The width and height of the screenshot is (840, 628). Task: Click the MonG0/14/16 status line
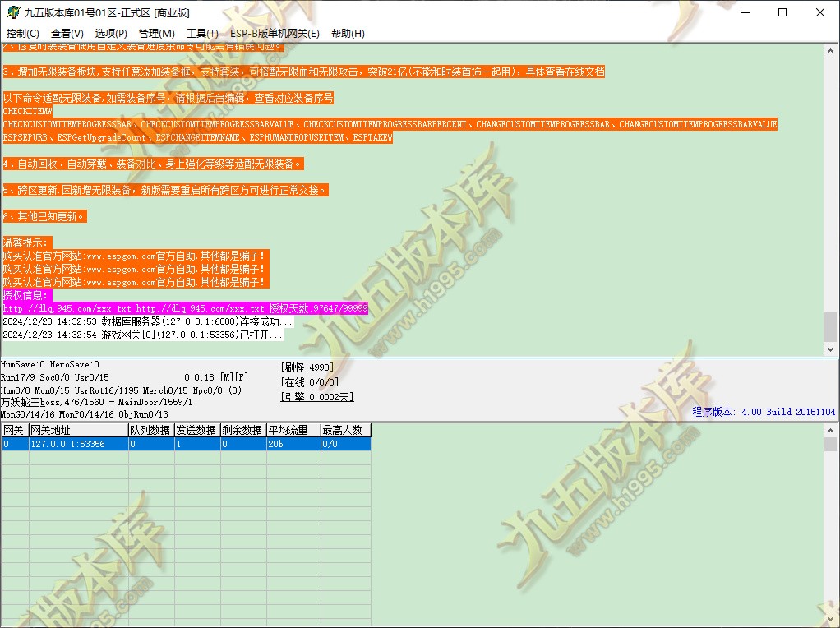click(x=84, y=414)
